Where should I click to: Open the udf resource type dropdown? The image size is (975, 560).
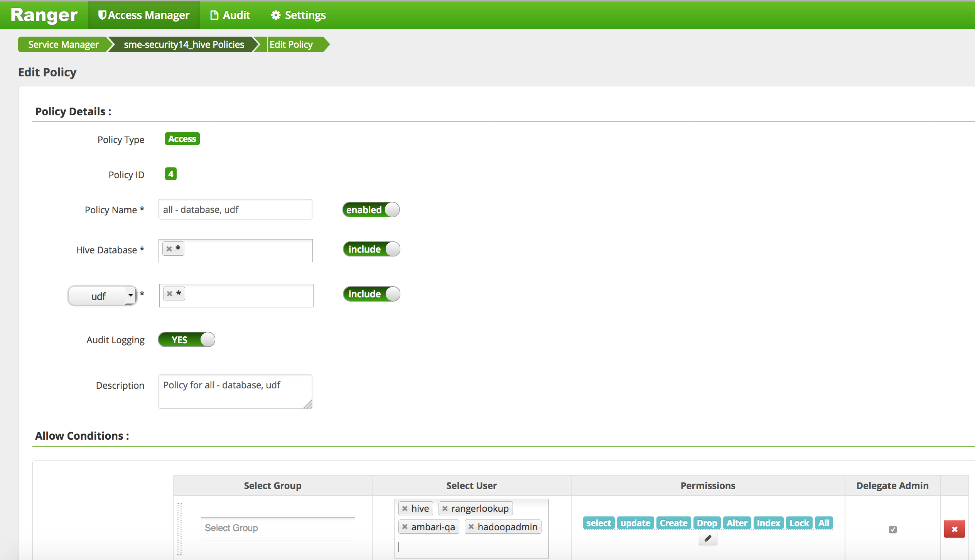[102, 296]
